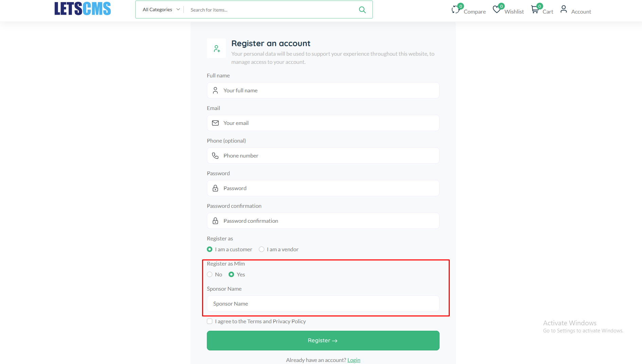Open the Wishlist heart icon
Viewport: 642px width, 364px height.
click(497, 9)
